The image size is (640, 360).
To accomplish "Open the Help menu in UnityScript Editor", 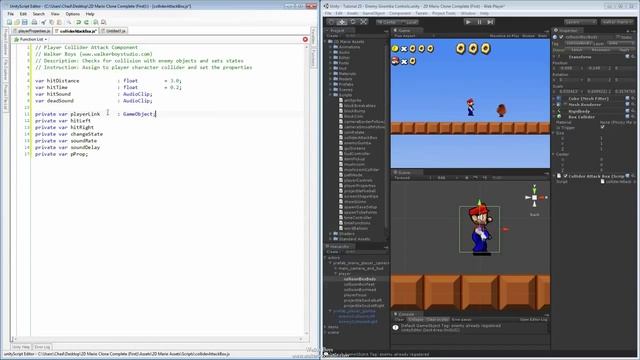I will tap(90, 14).
